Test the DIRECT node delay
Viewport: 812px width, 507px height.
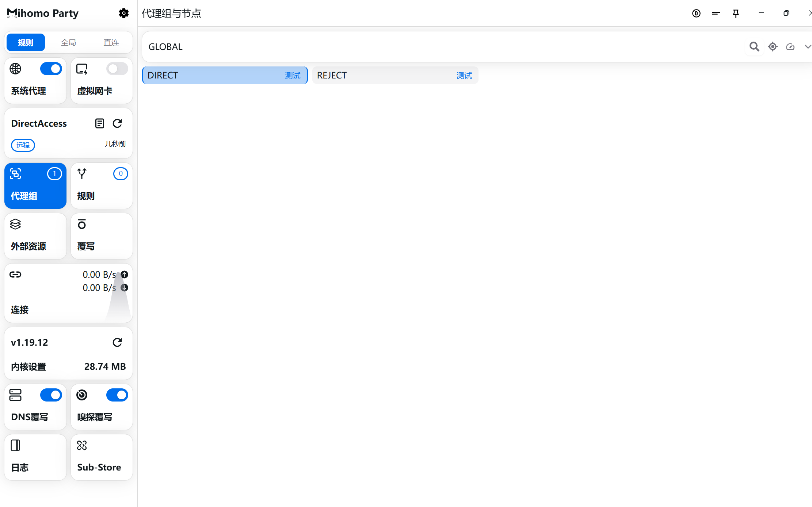coord(293,75)
